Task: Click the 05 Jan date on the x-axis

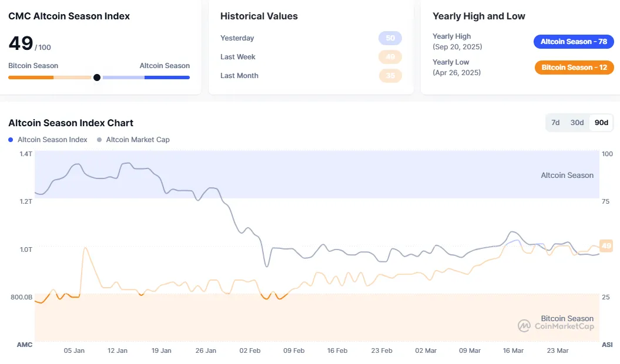Action: (x=74, y=350)
